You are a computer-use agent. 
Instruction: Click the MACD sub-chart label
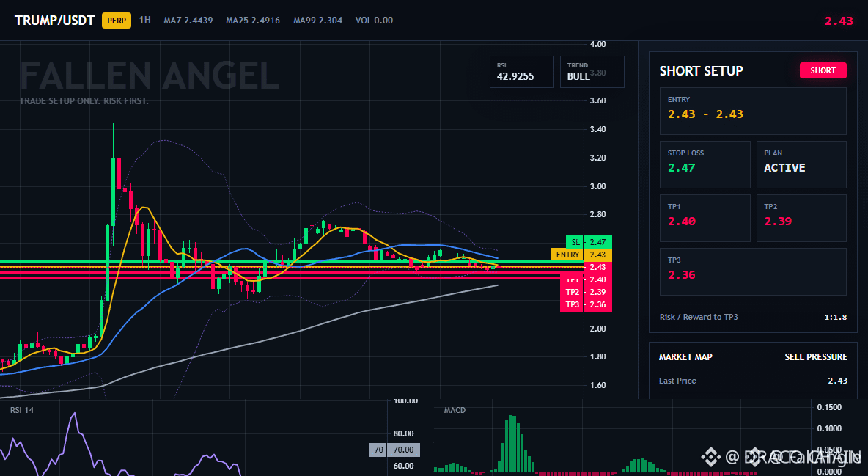tap(455, 410)
